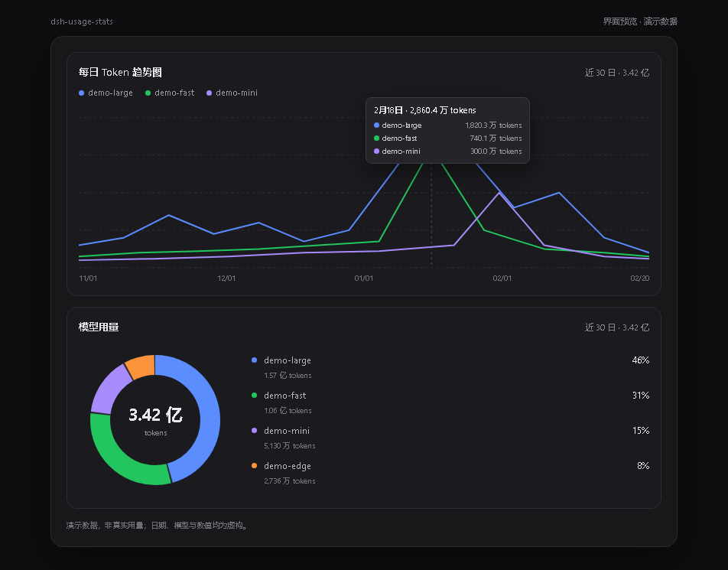Click 近 30 日 · 3.42 亿 in trend card
The height and width of the screenshot is (570, 728).
coord(617,73)
